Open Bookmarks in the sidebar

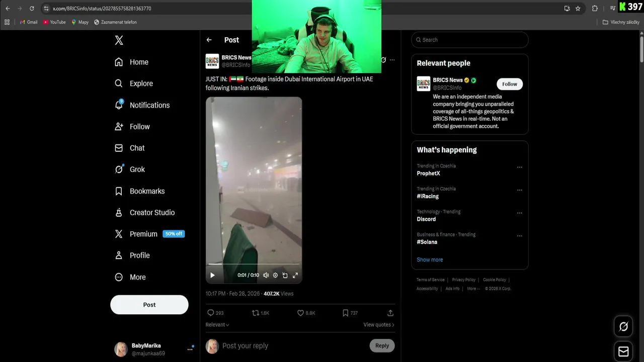coord(139,191)
